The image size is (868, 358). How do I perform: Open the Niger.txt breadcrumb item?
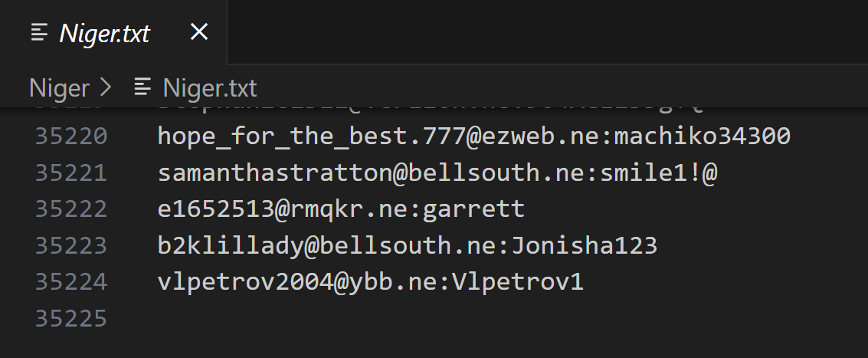[209, 88]
